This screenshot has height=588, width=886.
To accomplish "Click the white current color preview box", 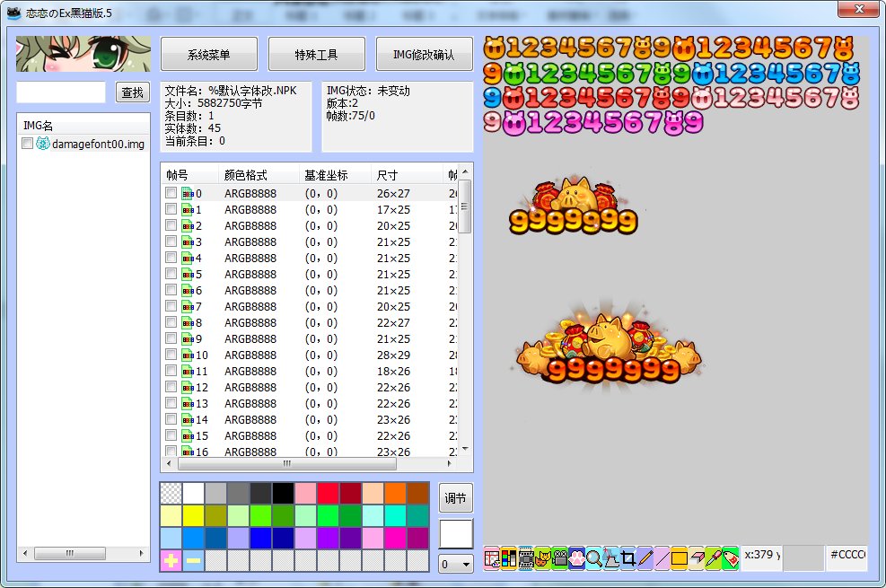I will click(x=456, y=534).
